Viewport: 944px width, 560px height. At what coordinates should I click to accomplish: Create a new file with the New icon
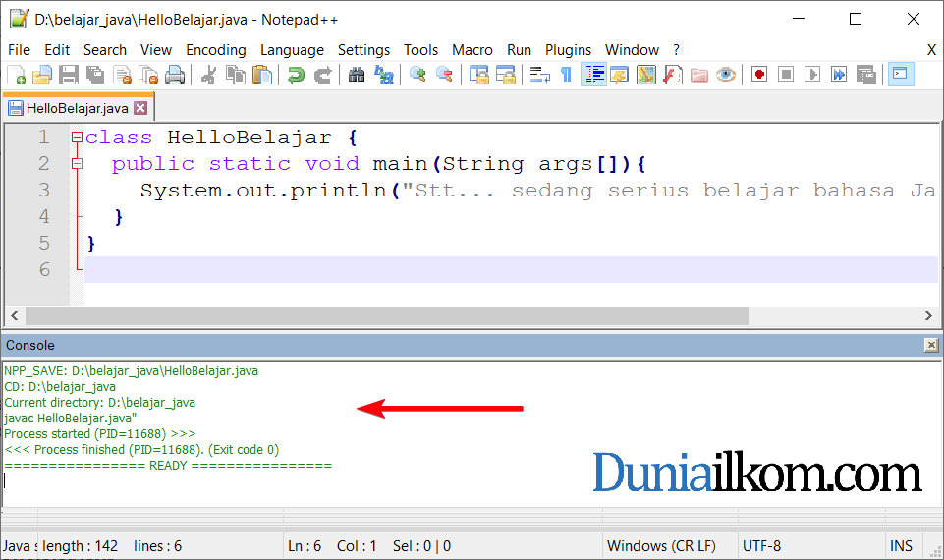[x=17, y=75]
